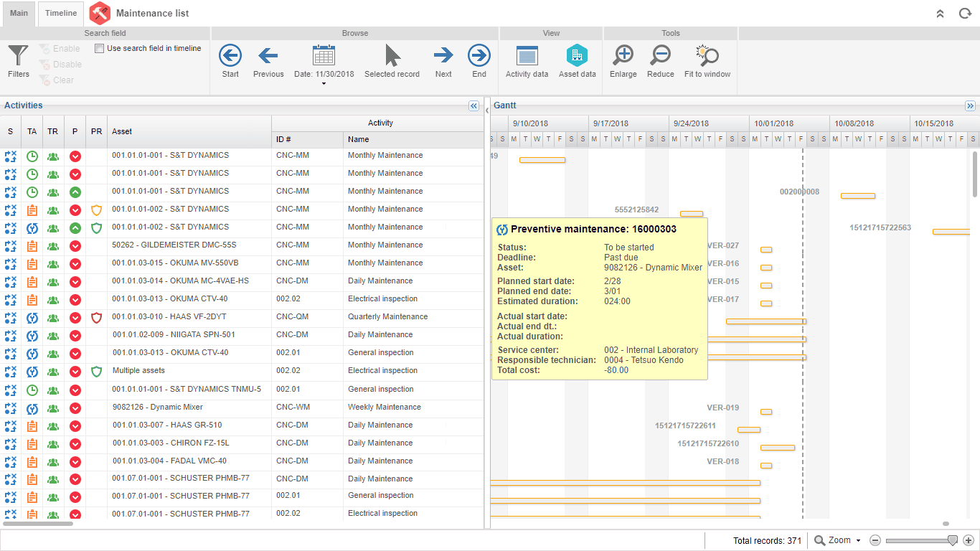This screenshot has height=551, width=980.
Task: Click the refresh icon at top right
Action: pos(965,14)
